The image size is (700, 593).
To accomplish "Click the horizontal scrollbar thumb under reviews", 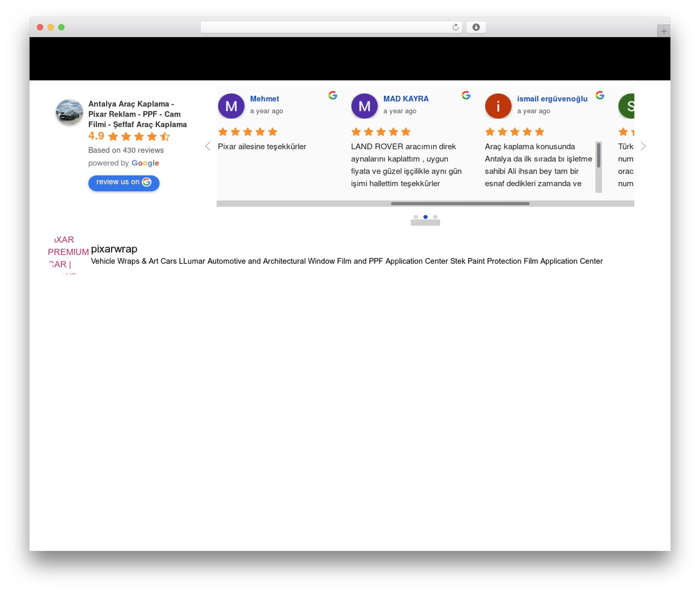I will pos(460,204).
